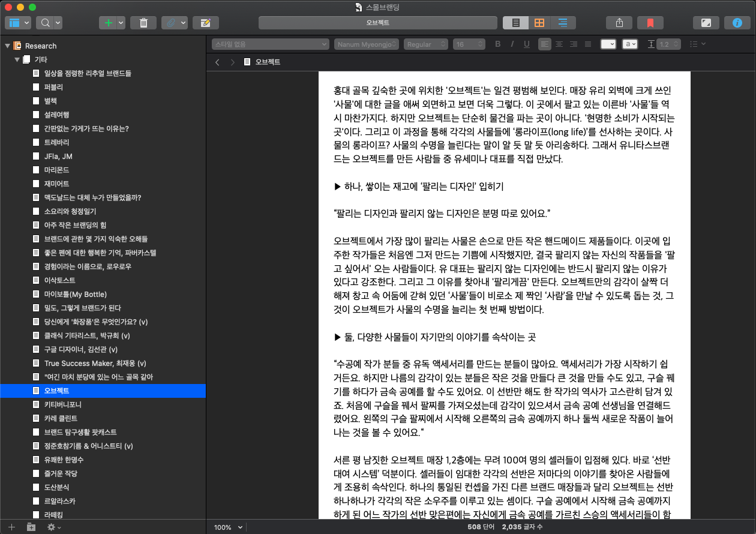Viewport: 756px width, 534px height.
Task: Switch to the outliner view mode
Action: click(x=563, y=22)
